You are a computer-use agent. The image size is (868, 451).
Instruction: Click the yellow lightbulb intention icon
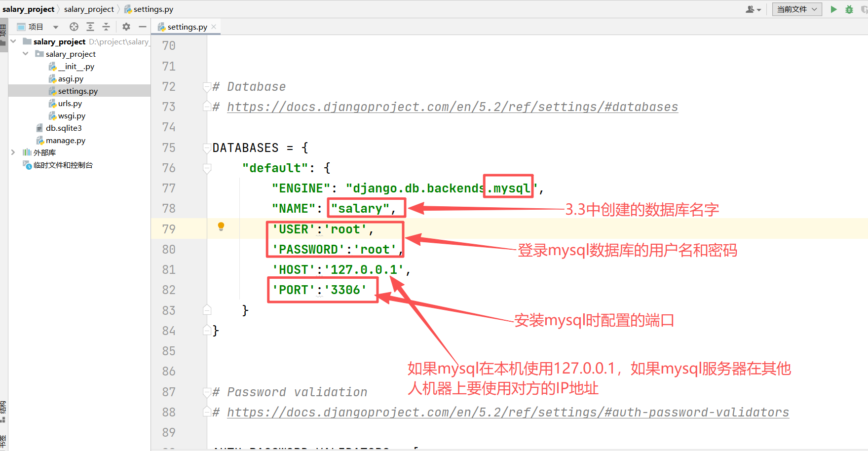click(x=221, y=226)
